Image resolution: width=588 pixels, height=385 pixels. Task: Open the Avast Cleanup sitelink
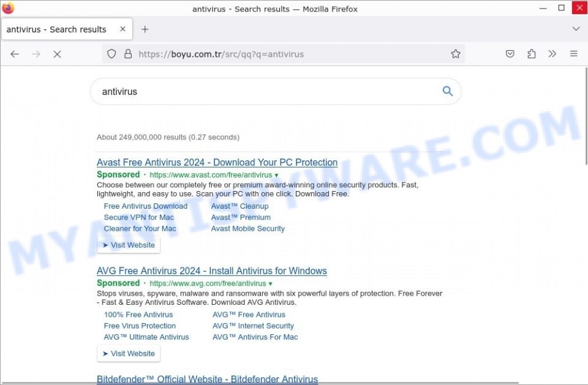[x=239, y=206]
